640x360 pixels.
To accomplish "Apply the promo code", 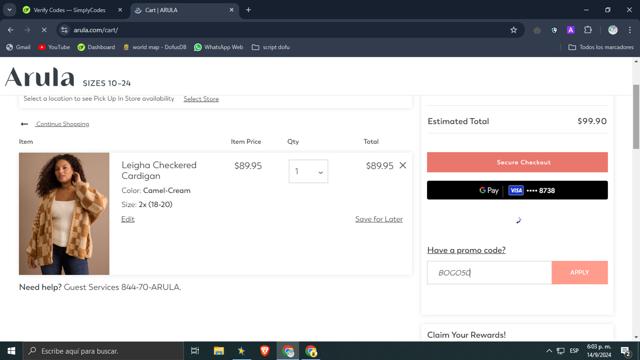I will [580, 273].
